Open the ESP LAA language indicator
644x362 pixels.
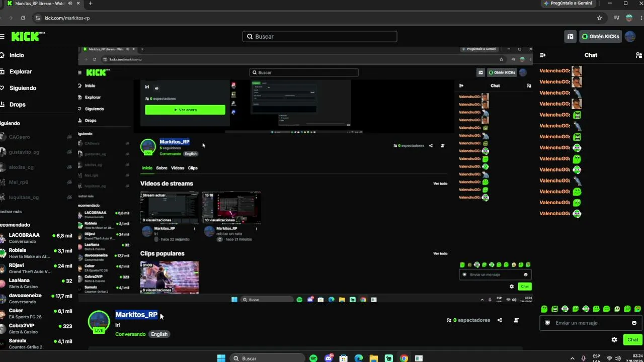(597, 358)
